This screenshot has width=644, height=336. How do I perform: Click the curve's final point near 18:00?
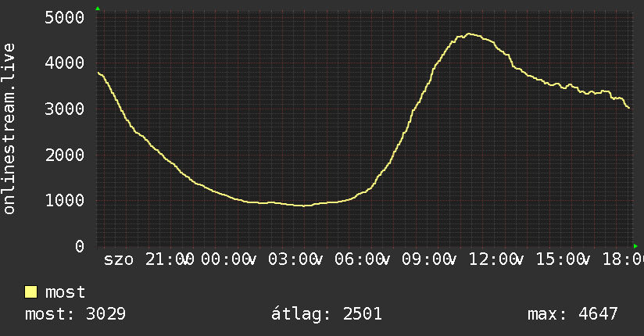click(x=628, y=108)
